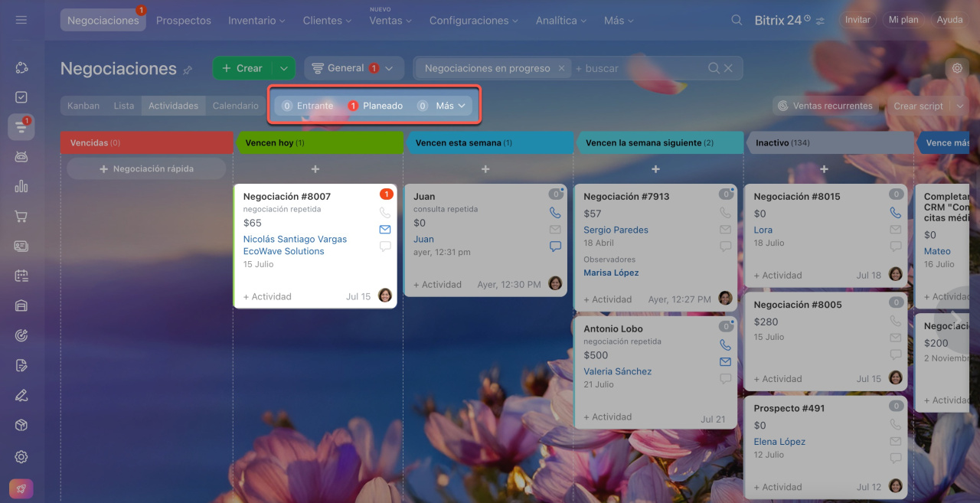Open the rocket icon in sidebar

point(21,488)
